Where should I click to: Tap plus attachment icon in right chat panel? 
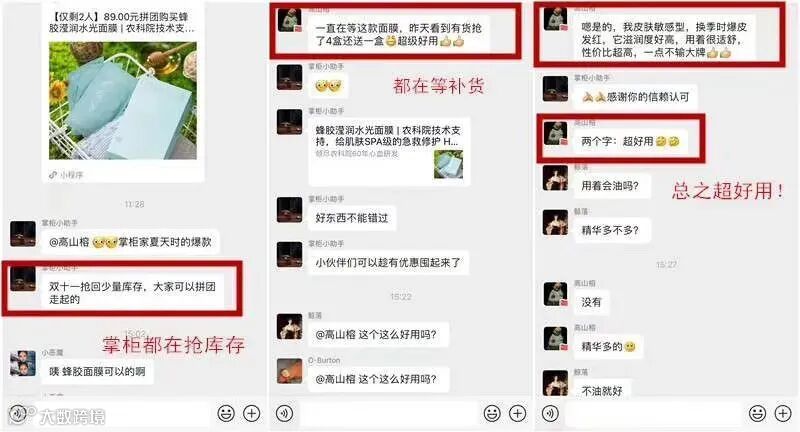coord(783,413)
